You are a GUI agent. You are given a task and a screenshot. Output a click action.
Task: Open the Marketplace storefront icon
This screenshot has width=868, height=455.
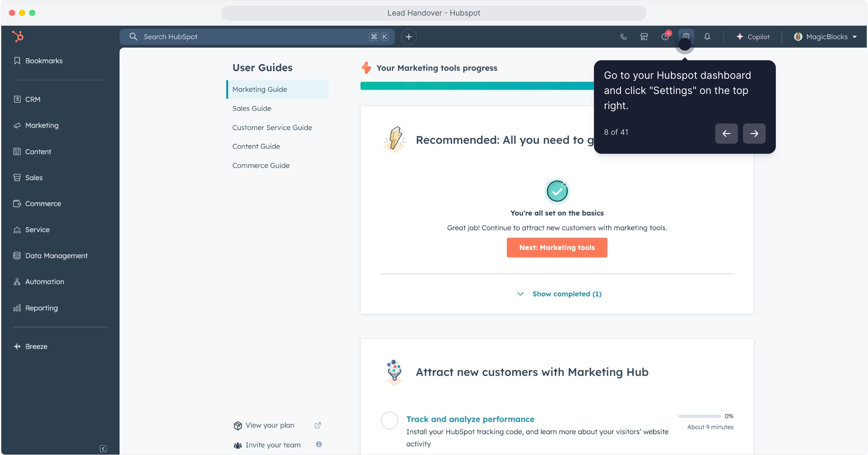(644, 37)
